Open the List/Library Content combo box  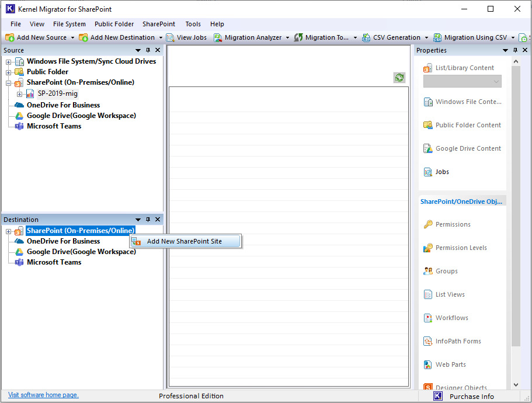coord(462,81)
